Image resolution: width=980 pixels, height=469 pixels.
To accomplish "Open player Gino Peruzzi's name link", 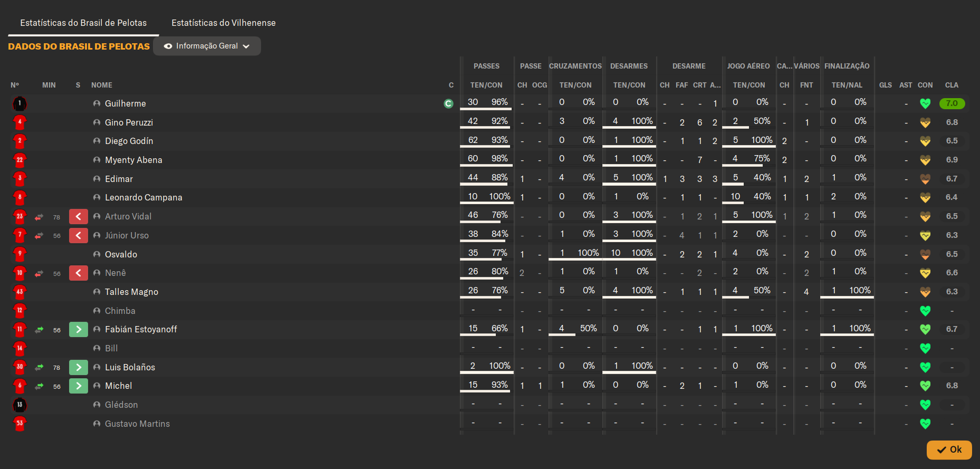I will (129, 122).
